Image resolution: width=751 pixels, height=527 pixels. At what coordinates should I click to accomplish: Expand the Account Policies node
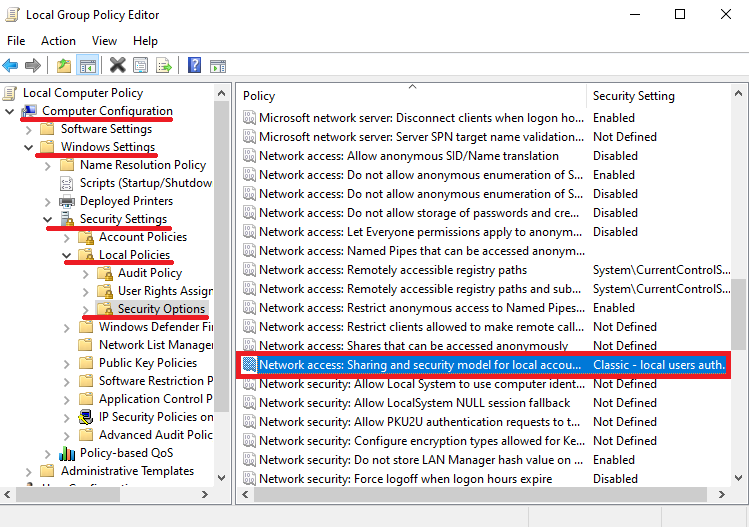click(x=67, y=238)
